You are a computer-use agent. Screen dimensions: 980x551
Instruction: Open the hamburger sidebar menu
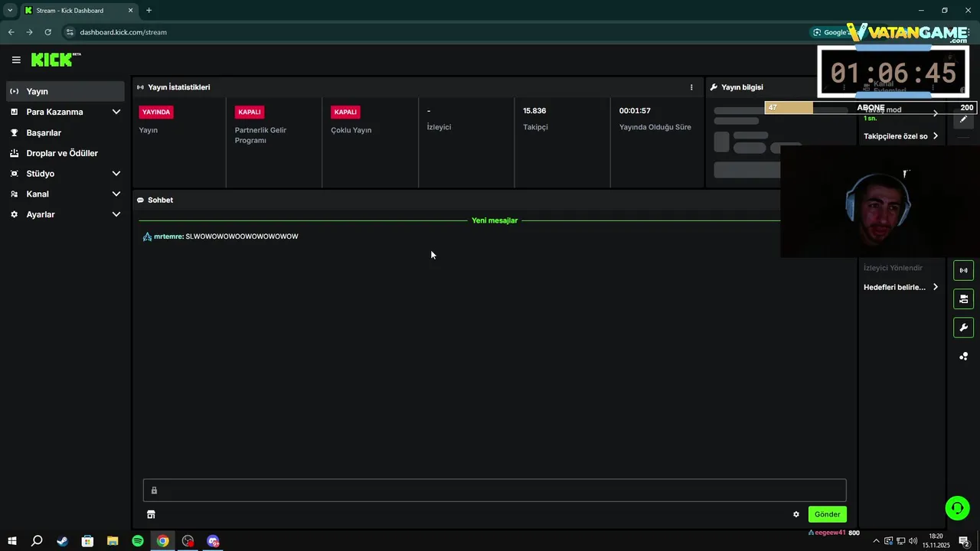click(x=16, y=60)
